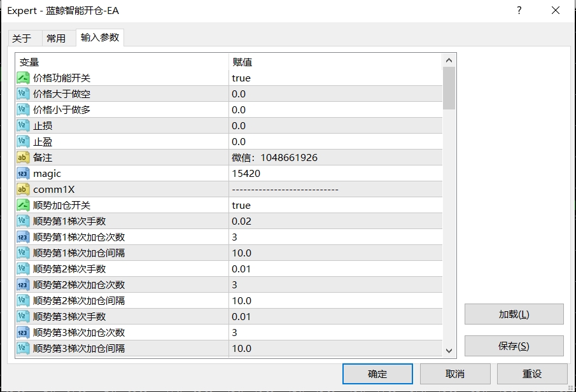Cancel the dialog with 取消
576x392 pixels.
pos(456,374)
